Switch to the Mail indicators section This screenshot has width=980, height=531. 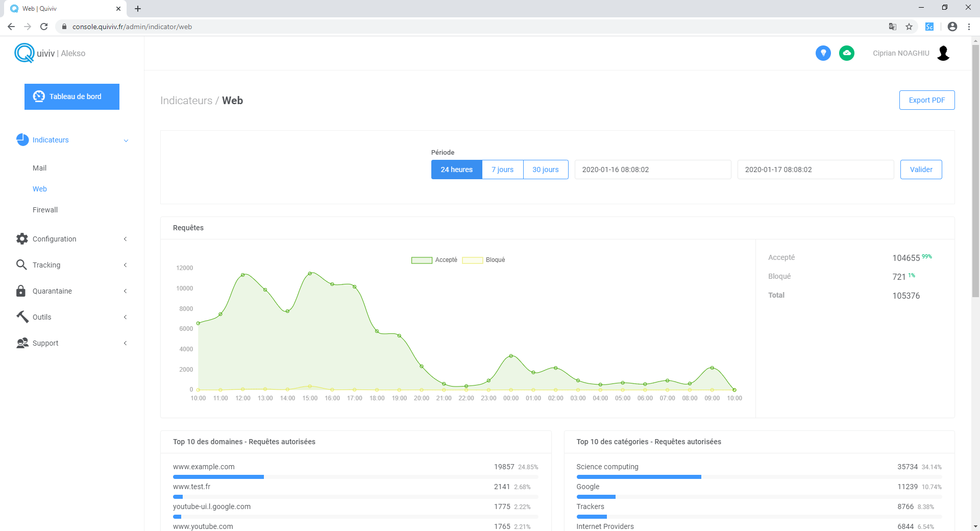tap(39, 167)
